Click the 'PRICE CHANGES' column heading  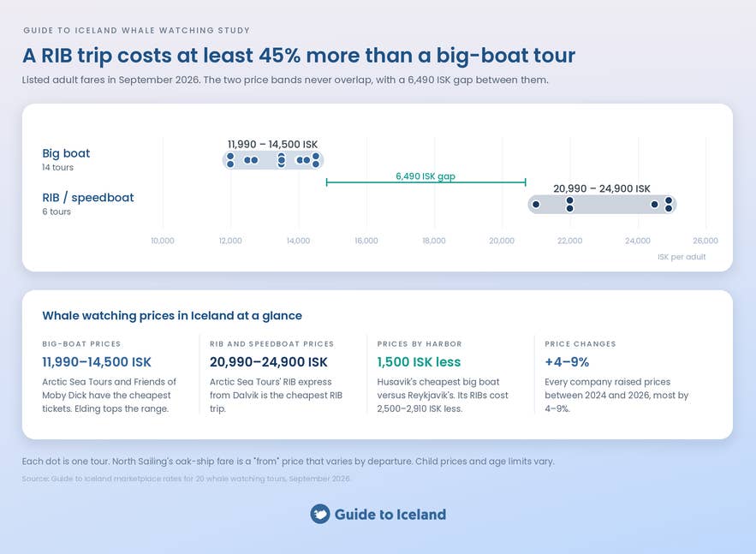point(580,343)
